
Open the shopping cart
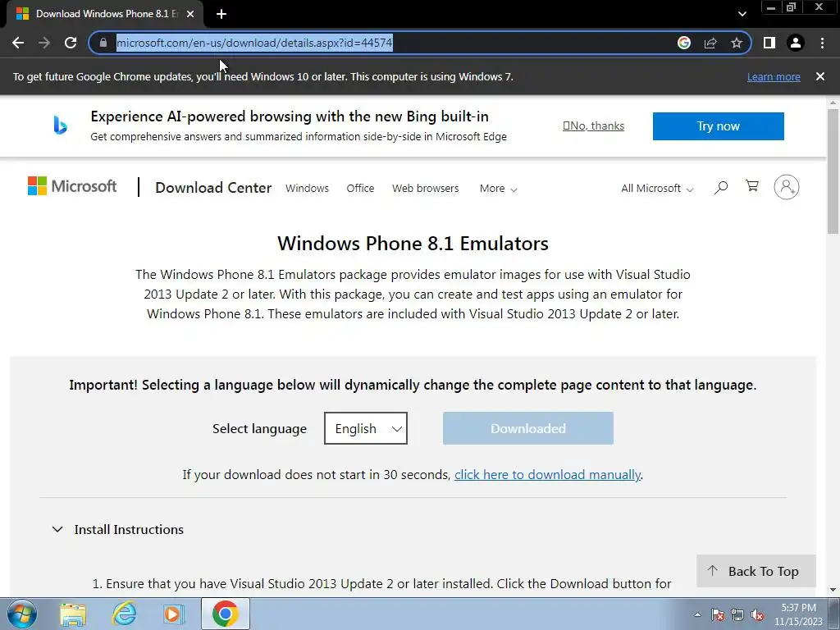pyautogui.click(x=752, y=186)
